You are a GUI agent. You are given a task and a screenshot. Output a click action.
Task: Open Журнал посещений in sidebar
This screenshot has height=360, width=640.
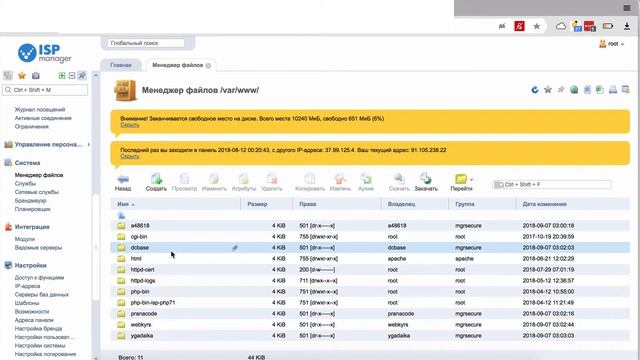[x=40, y=109]
